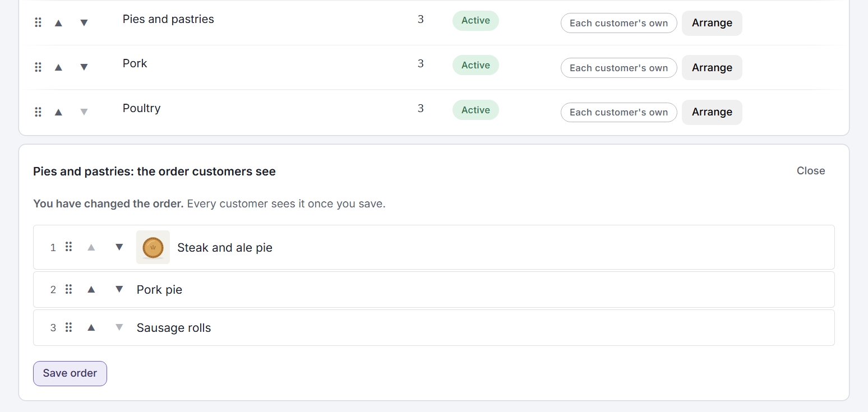Click Arrange for Poultry category
The height and width of the screenshot is (412, 868).
712,112
